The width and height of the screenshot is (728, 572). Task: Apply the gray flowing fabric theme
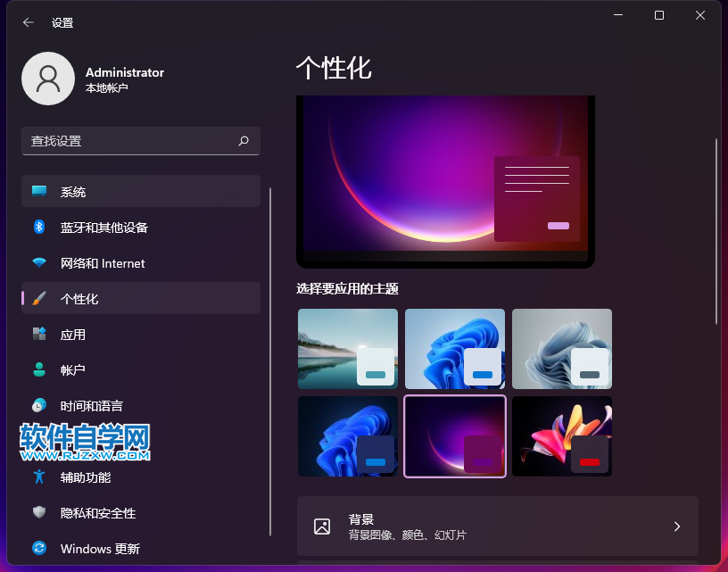(x=562, y=349)
